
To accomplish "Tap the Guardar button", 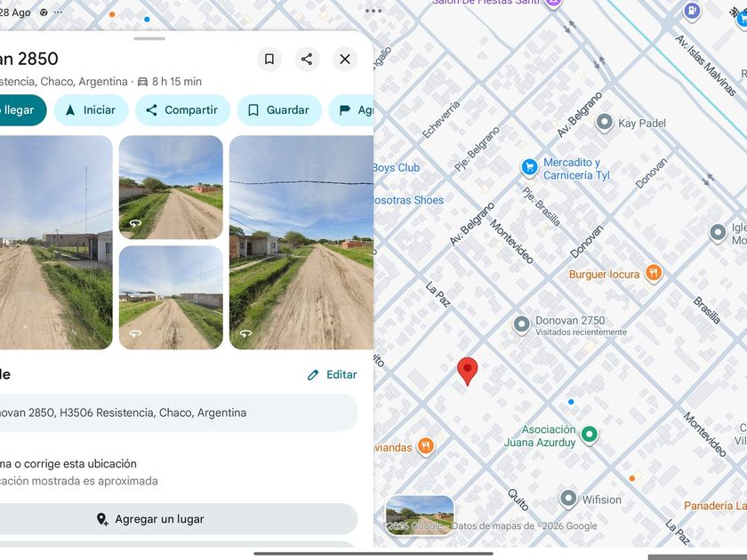I will (x=279, y=110).
